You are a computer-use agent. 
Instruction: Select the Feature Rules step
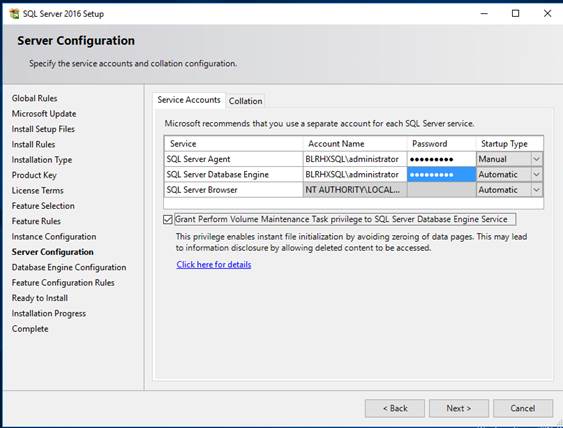(x=36, y=222)
